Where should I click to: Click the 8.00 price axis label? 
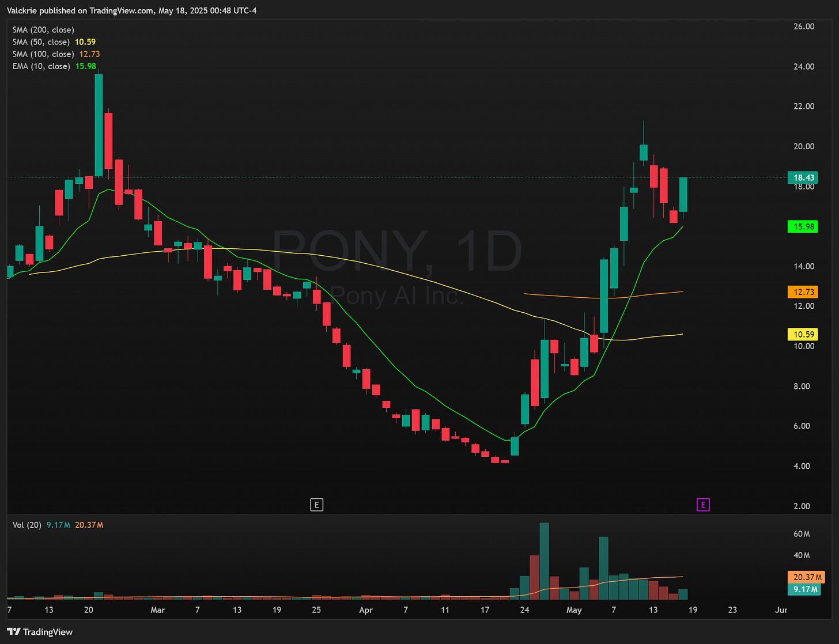tap(802, 386)
